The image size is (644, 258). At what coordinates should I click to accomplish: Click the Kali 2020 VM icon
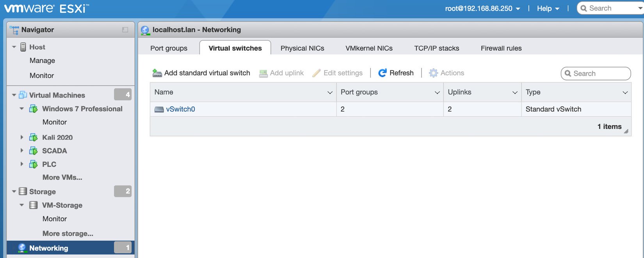pos(34,137)
